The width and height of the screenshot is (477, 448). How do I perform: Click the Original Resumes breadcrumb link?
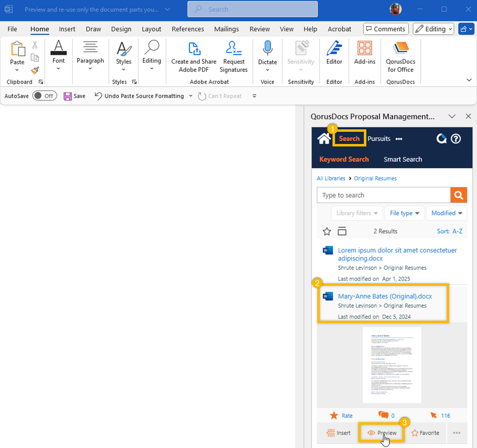point(375,178)
